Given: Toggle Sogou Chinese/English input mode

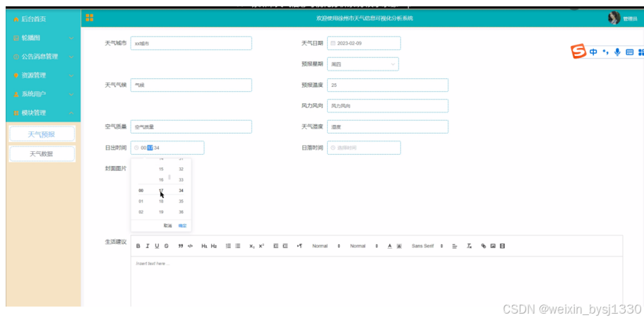Looking at the screenshot, I should [x=593, y=52].
